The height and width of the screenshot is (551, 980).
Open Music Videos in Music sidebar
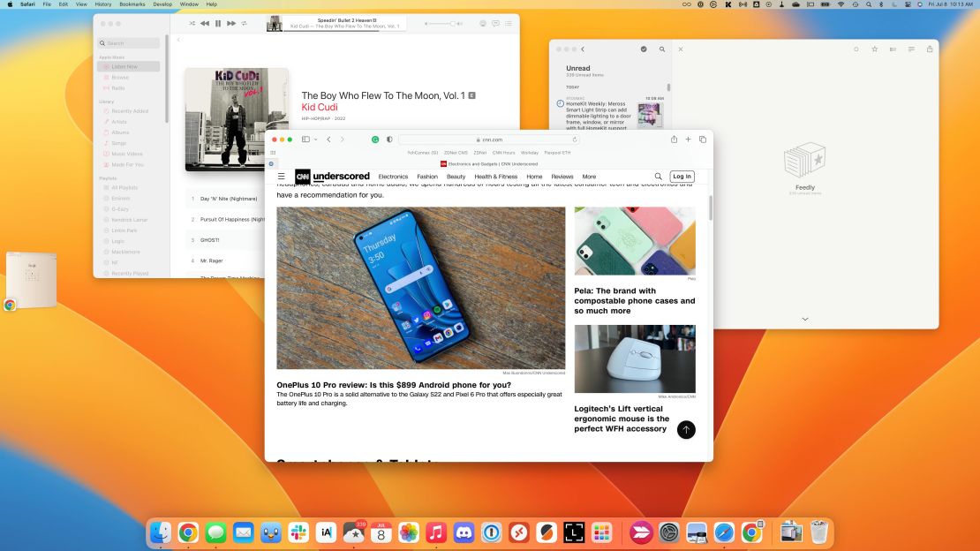(x=129, y=154)
